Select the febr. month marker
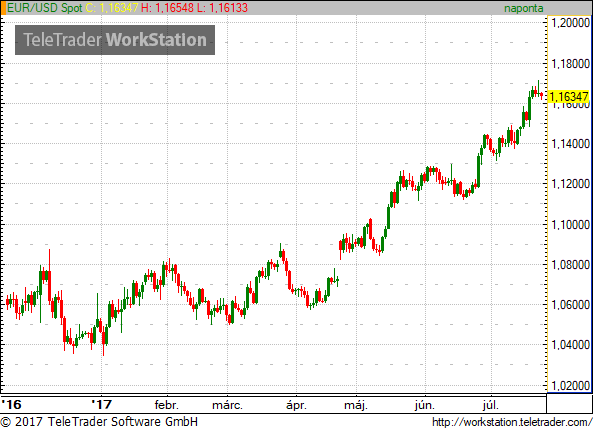Image resolution: width=593 pixels, height=431 pixels. [x=166, y=405]
